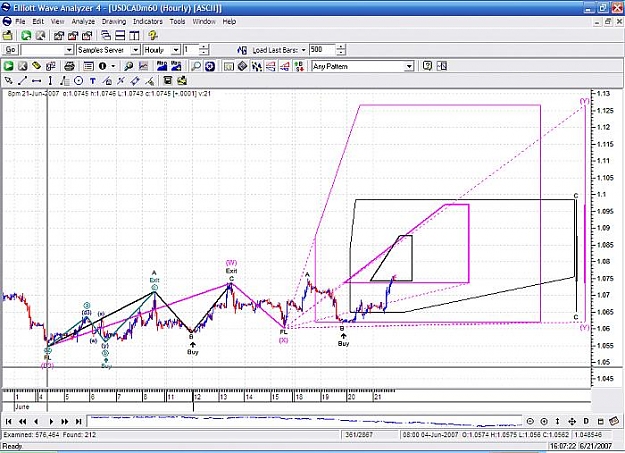Image resolution: width=625 pixels, height=453 pixels.
Task: Click the period multiplier field showing 1
Action: (191, 50)
